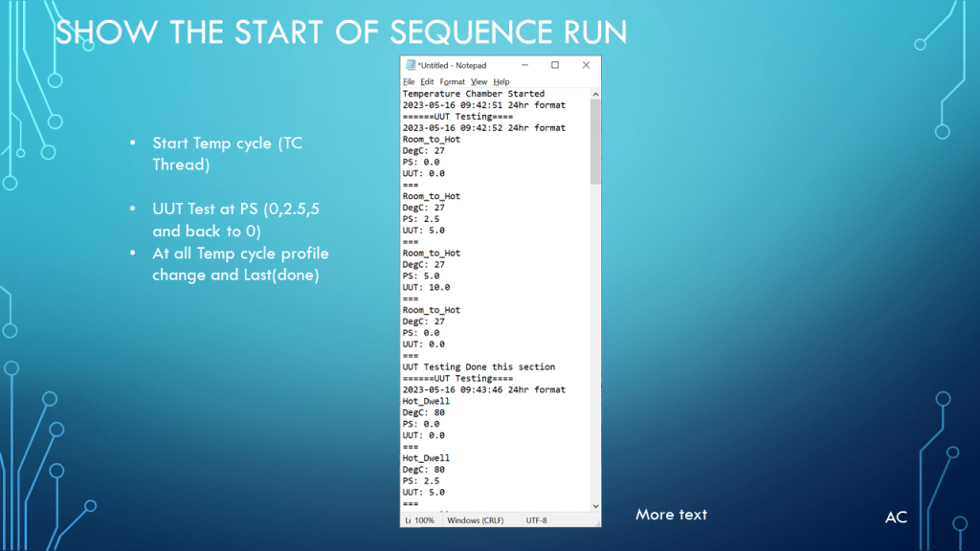Click the vertical scrollbar thumb
Image resolution: width=980 pixels, height=551 pixels.
pyautogui.click(x=595, y=142)
